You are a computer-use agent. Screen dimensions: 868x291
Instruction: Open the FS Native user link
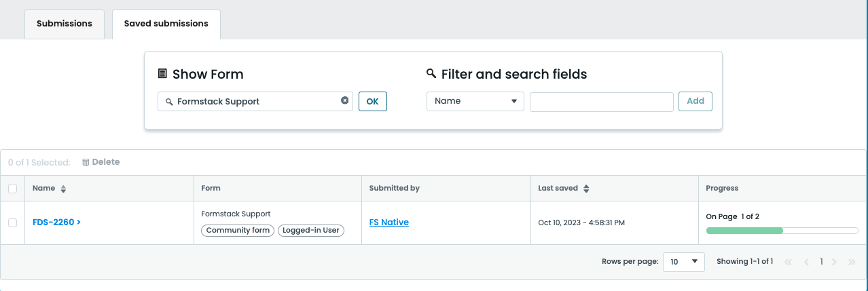pyautogui.click(x=388, y=222)
